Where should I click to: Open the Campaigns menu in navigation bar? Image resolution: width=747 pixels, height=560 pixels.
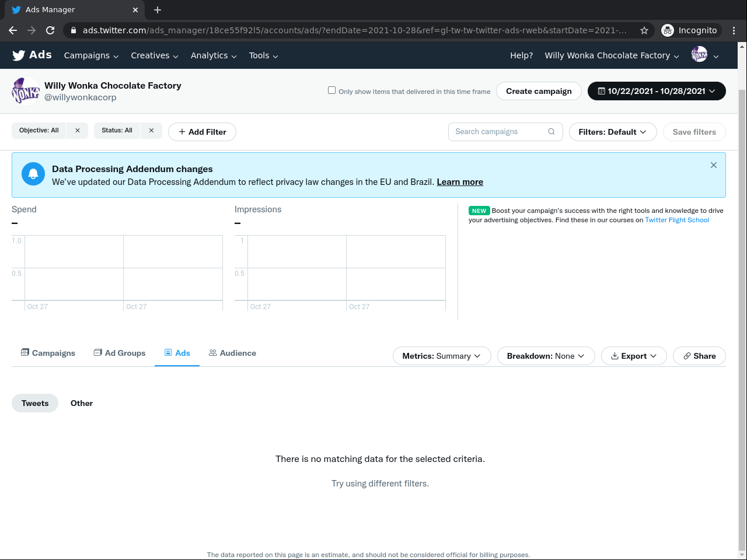click(92, 55)
